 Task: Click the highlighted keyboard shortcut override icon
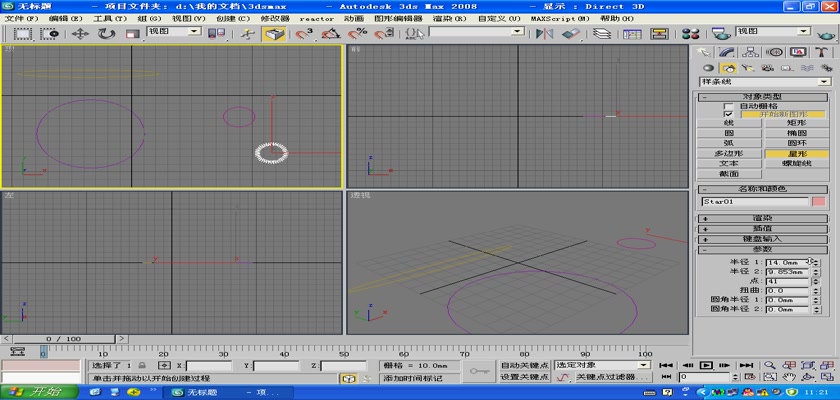tap(274, 34)
